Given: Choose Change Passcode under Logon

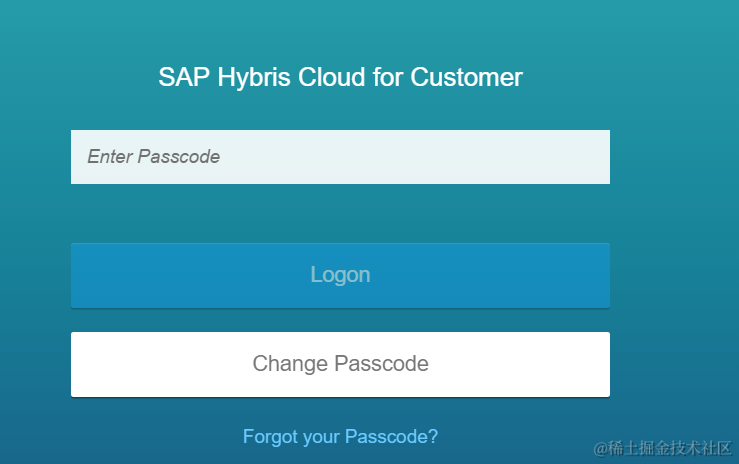Looking at the screenshot, I should tap(340, 364).
